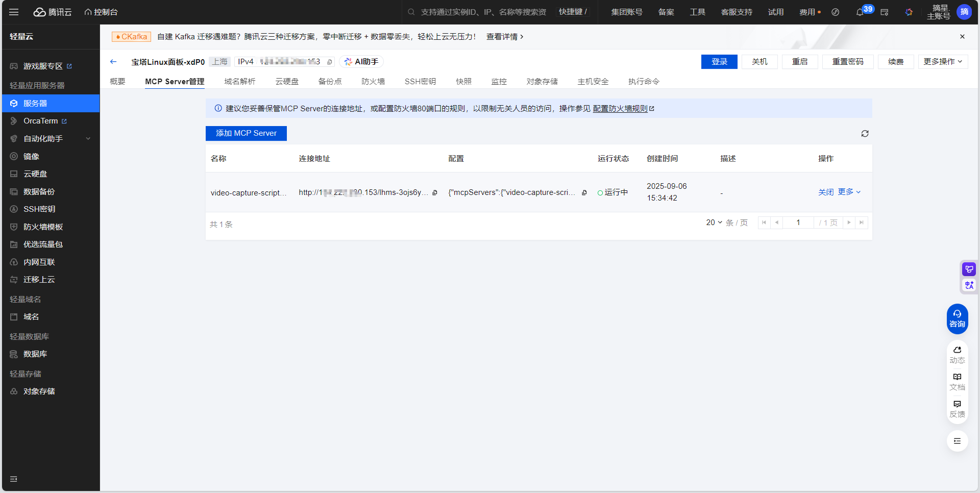980x493 pixels.
Task: Expand the 更多操作 dropdown
Action: coord(943,62)
